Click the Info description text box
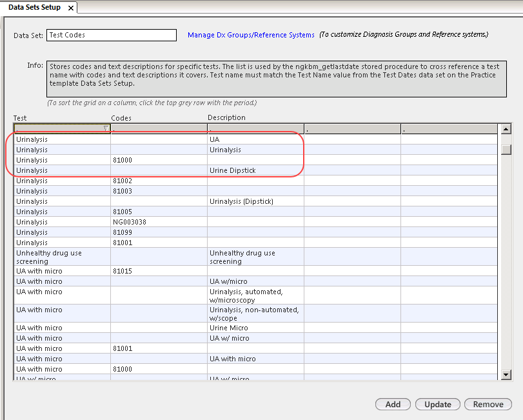The height and width of the screenshot is (420, 523). [276, 79]
